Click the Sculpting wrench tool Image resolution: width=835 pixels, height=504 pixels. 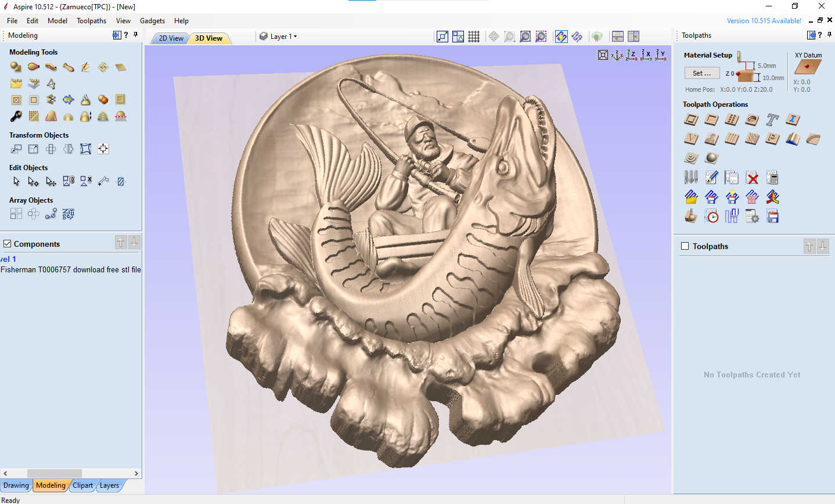[x=16, y=116]
